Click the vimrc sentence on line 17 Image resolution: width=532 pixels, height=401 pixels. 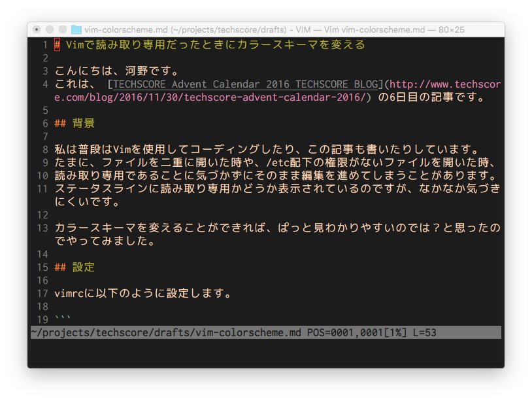coord(142,293)
